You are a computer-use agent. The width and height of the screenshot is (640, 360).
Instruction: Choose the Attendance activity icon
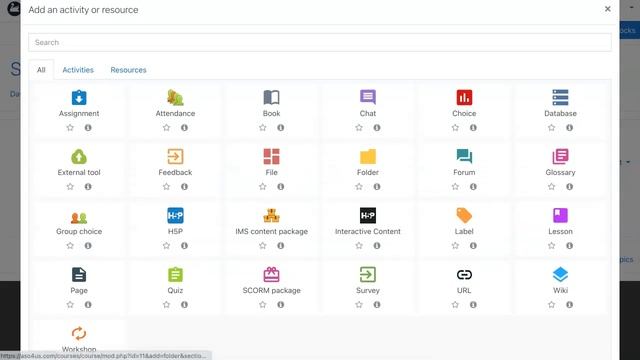175,98
